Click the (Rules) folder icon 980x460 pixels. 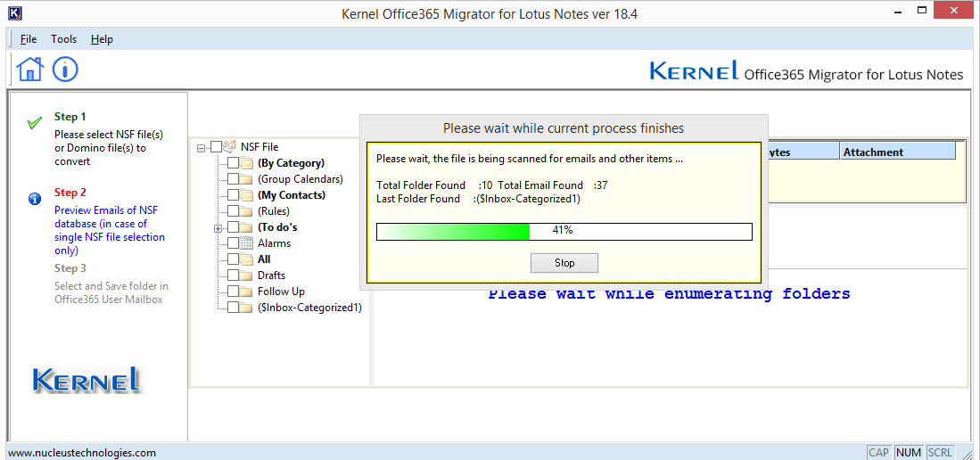click(x=247, y=211)
